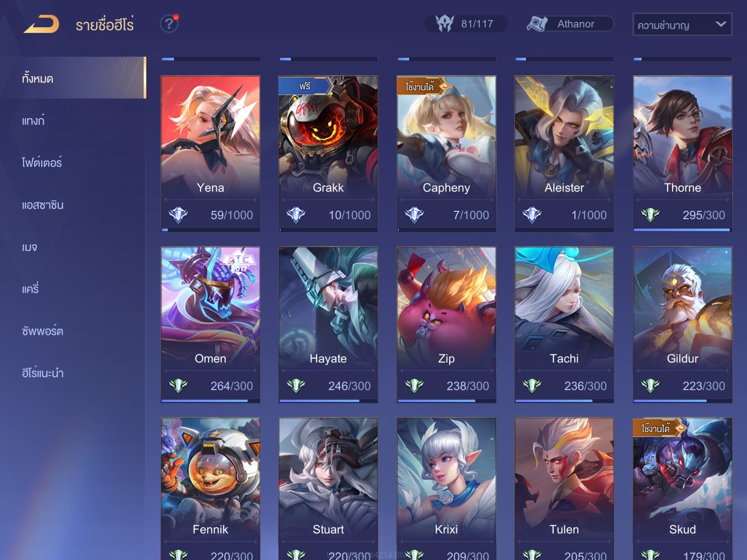Tap the golden back arrow icon
The width and height of the screenshot is (747, 560).
click(x=41, y=24)
